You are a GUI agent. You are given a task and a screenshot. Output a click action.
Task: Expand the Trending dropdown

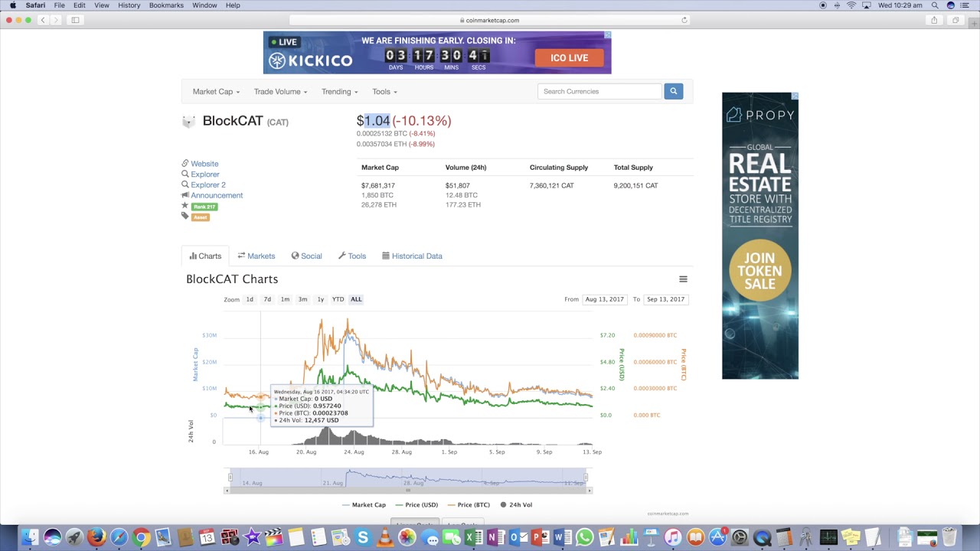coord(339,92)
